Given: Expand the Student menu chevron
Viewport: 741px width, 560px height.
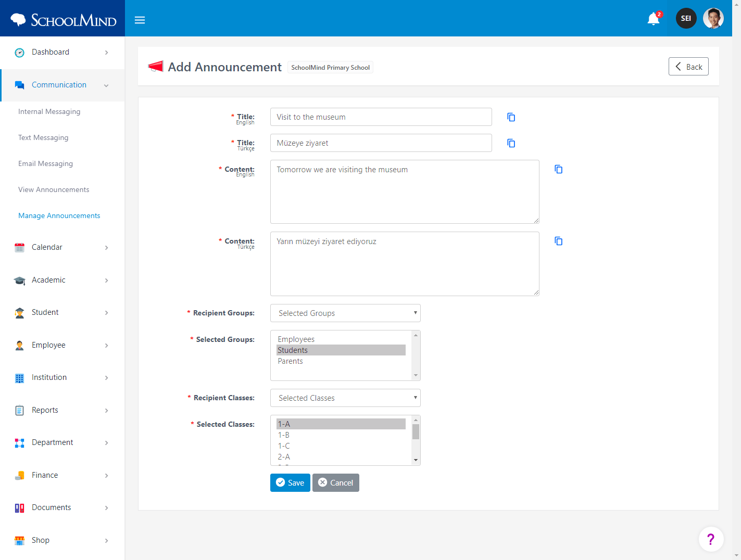Looking at the screenshot, I should coord(106,313).
